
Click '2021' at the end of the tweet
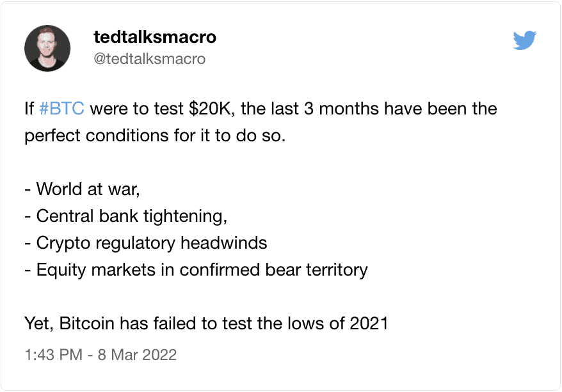[369, 324]
